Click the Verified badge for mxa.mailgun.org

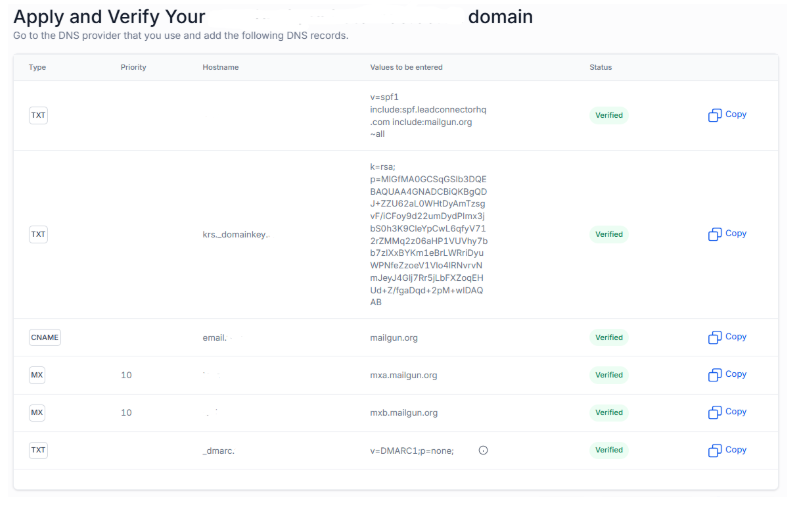tap(609, 375)
